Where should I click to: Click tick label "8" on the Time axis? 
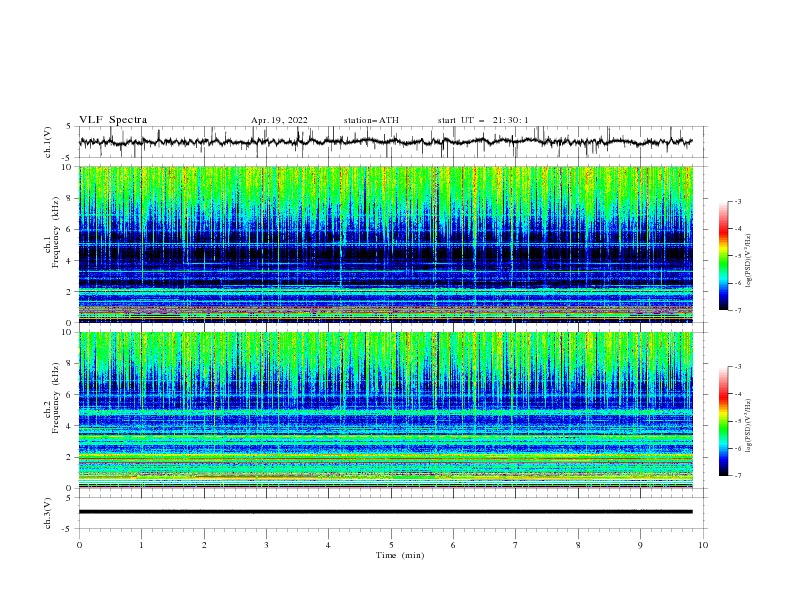click(x=578, y=545)
